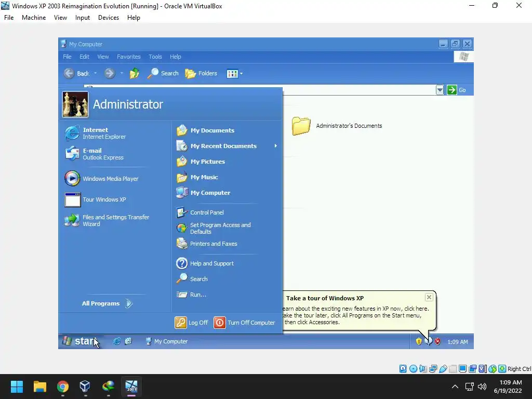This screenshot has width=532, height=399.
Task: Click the XP Start button
Action: click(80, 341)
